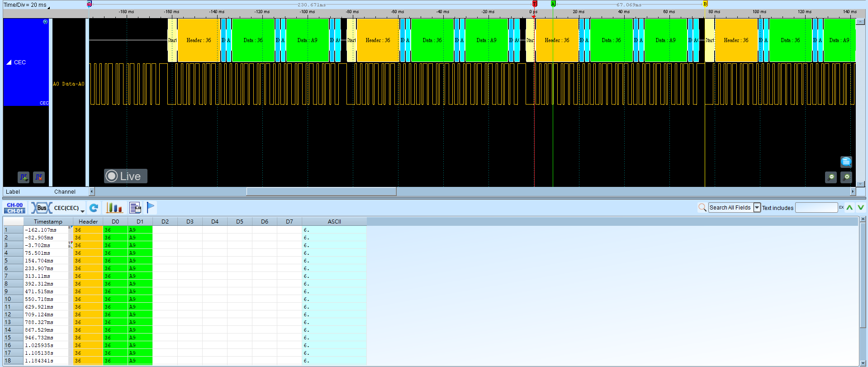The height and width of the screenshot is (367, 868).
Task: Click the ASCII column header
Action: pyautogui.click(x=334, y=221)
